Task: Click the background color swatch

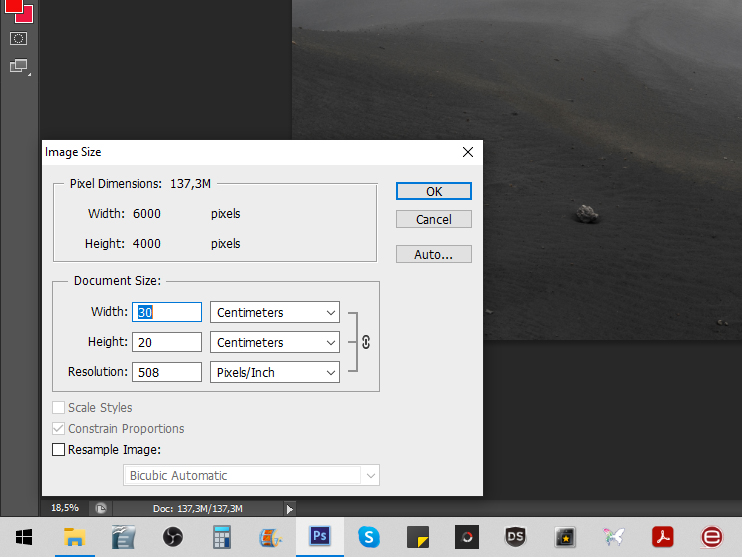Action: click(24, 14)
